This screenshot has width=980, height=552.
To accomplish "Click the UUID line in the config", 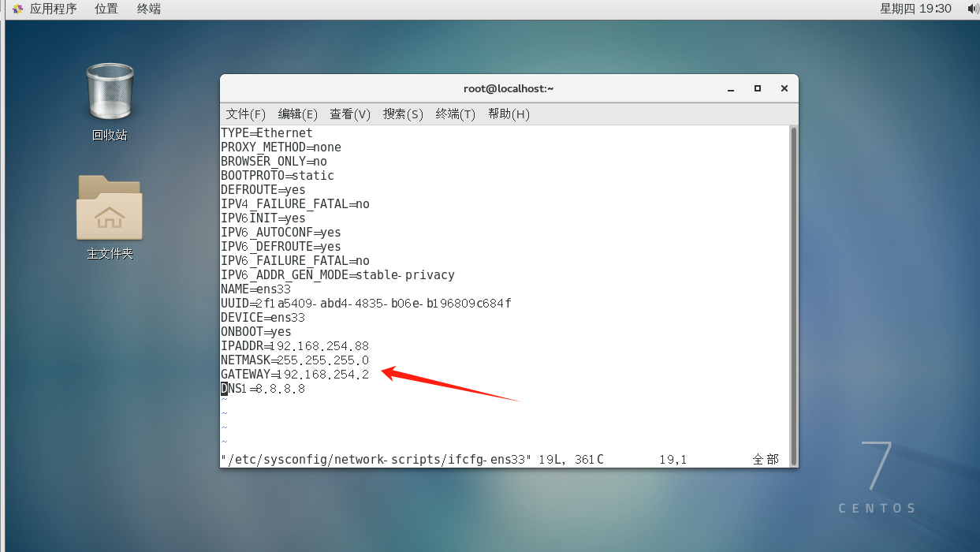I will pos(366,304).
